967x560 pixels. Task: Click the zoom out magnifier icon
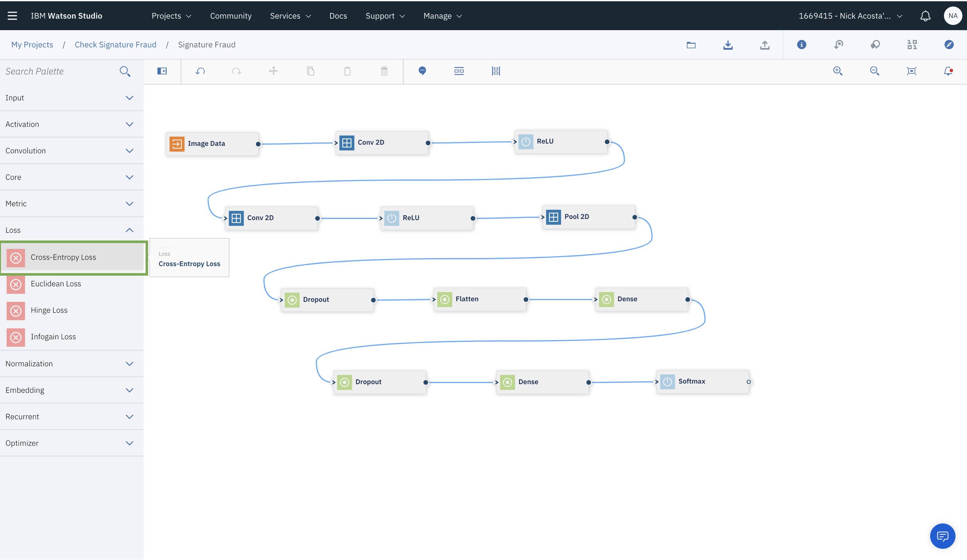(x=874, y=71)
